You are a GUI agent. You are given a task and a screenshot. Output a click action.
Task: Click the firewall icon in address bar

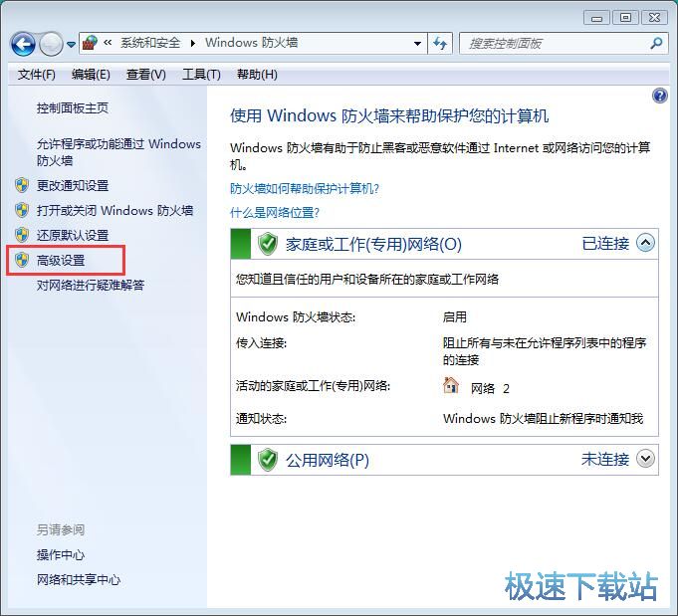click(91, 43)
